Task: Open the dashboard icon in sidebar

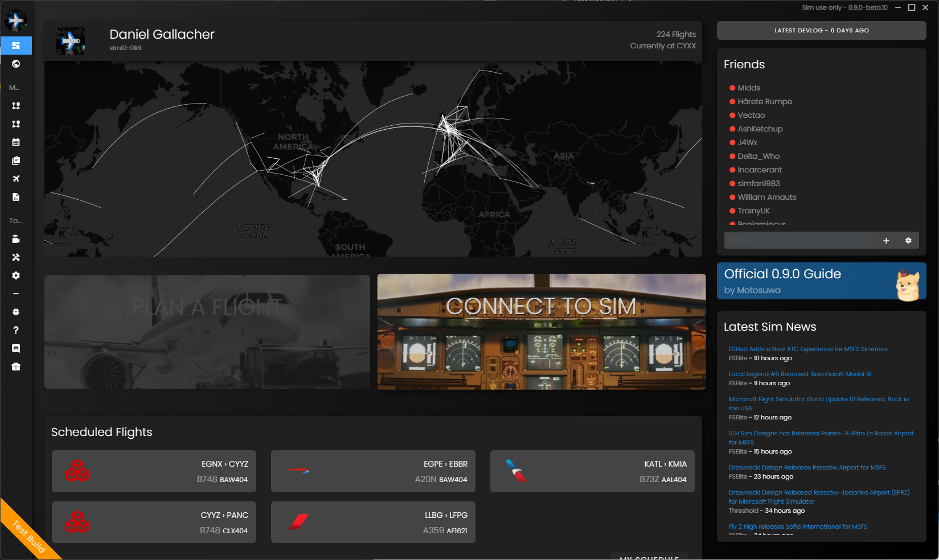Action: point(16,46)
